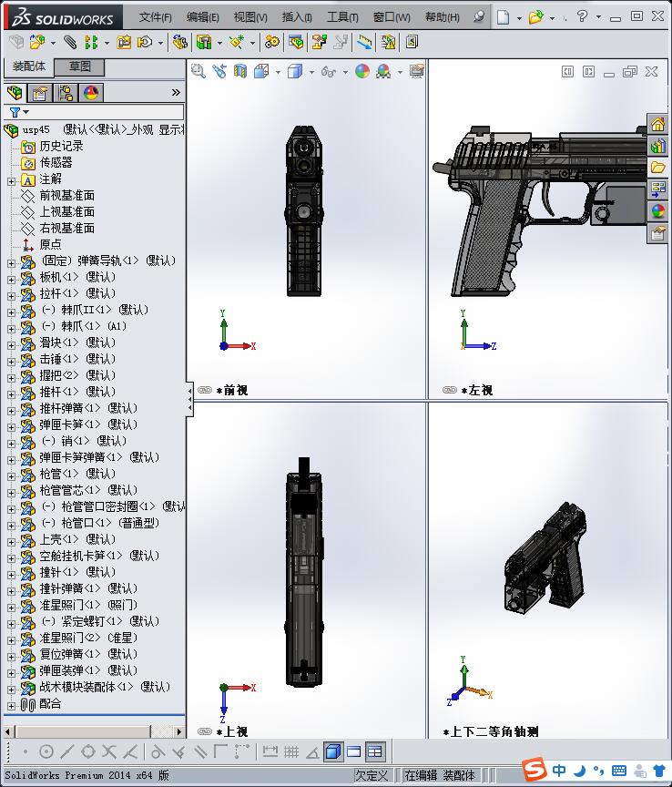Open the File Explorer task pane

(x=657, y=168)
